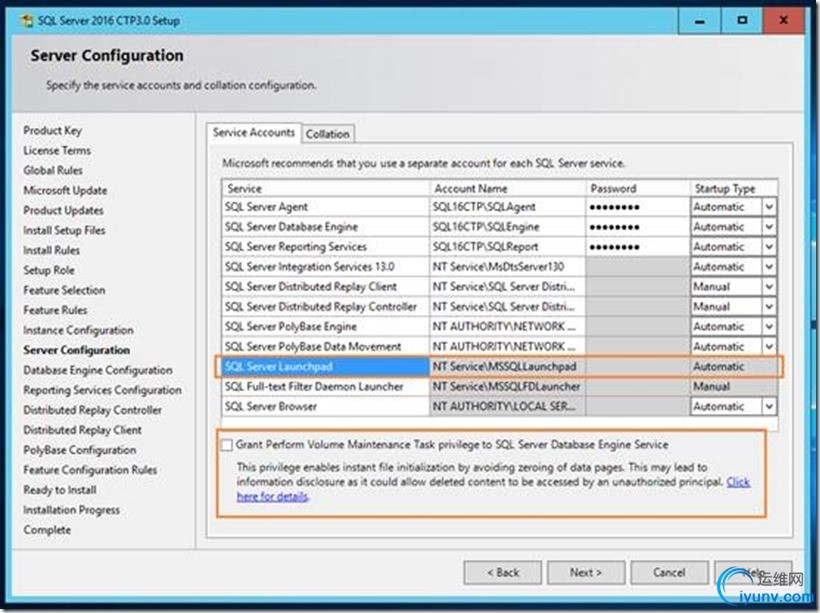Click Distributed Replay Controller step in sidebar

click(x=92, y=410)
